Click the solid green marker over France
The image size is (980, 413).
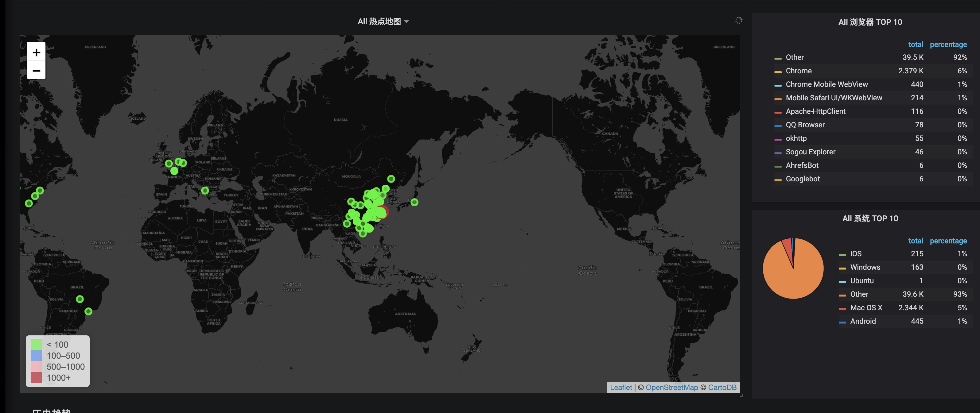(x=174, y=171)
